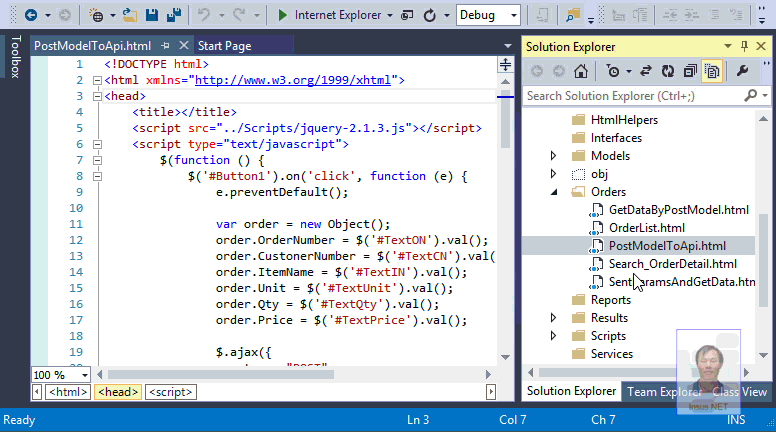The height and width of the screenshot is (432, 776).
Task: Select OrderList.html in Orders folder
Action: pyautogui.click(x=646, y=228)
